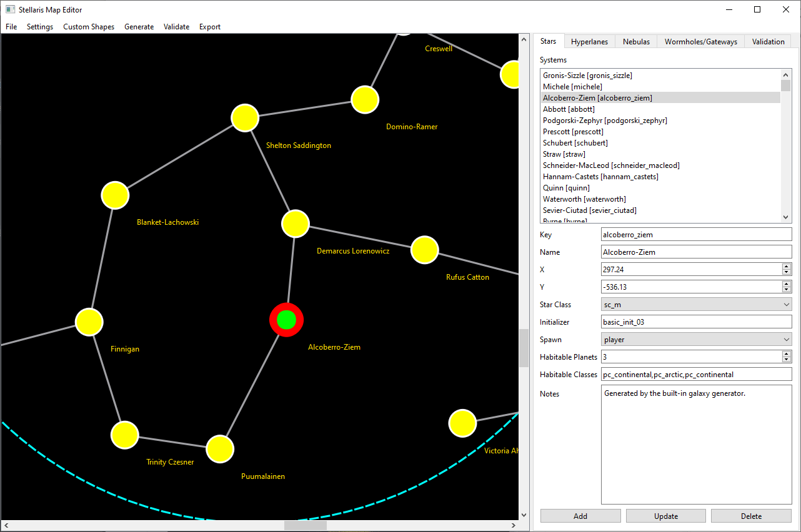Select Hannam-Castets in the systems list

660,176
